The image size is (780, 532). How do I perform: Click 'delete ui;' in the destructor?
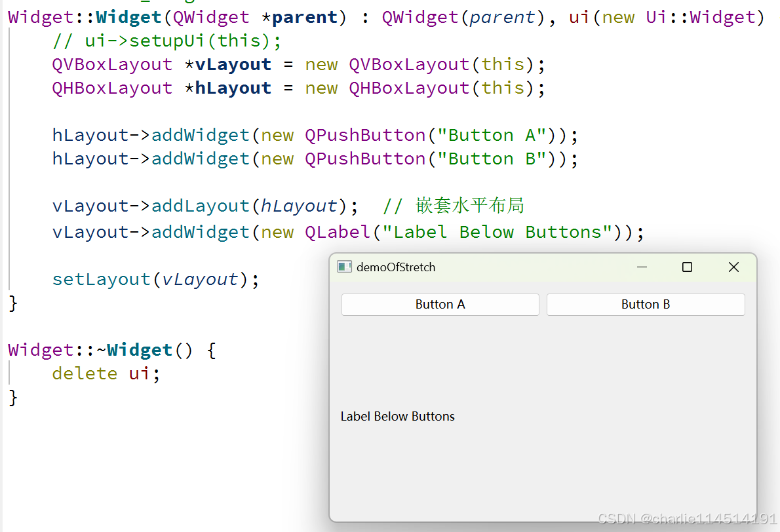point(106,373)
